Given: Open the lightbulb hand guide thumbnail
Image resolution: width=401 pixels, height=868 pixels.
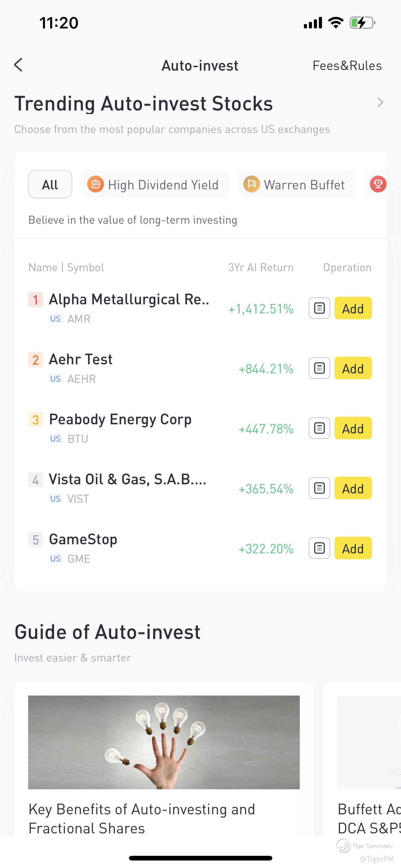Looking at the screenshot, I should click(164, 742).
